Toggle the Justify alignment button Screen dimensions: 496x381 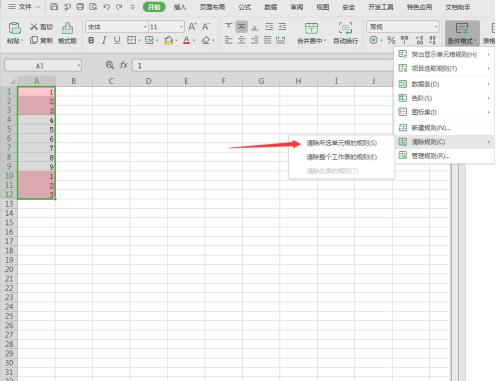pyautogui.click(x=268, y=40)
